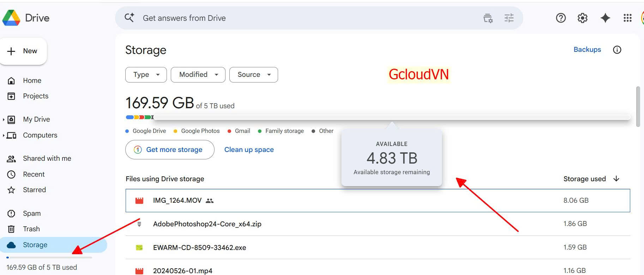Open Shared with me section
Image resolution: width=644 pixels, height=275 pixels.
click(x=47, y=159)
